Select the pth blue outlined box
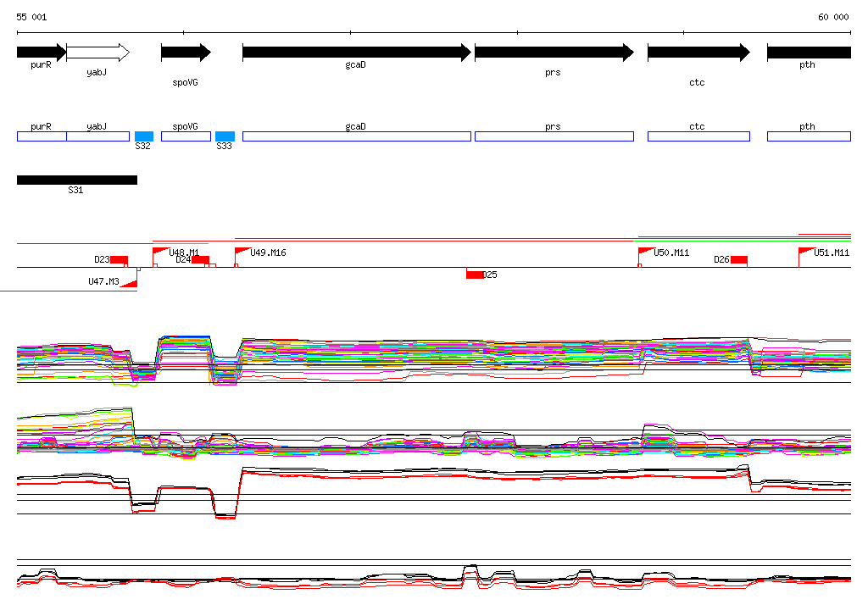The image size is (868, 605). [x=809, y=136]
